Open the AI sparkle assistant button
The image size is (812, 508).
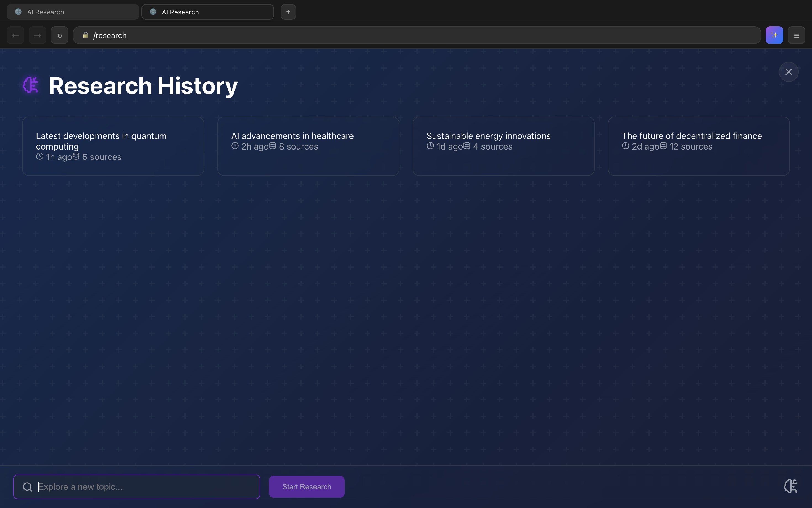(774, 35)
